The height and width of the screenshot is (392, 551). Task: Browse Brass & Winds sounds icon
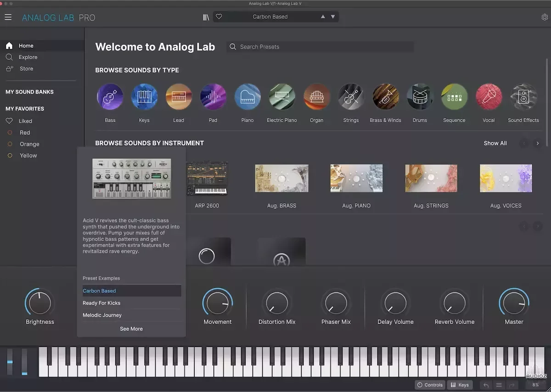coord(385,97)
